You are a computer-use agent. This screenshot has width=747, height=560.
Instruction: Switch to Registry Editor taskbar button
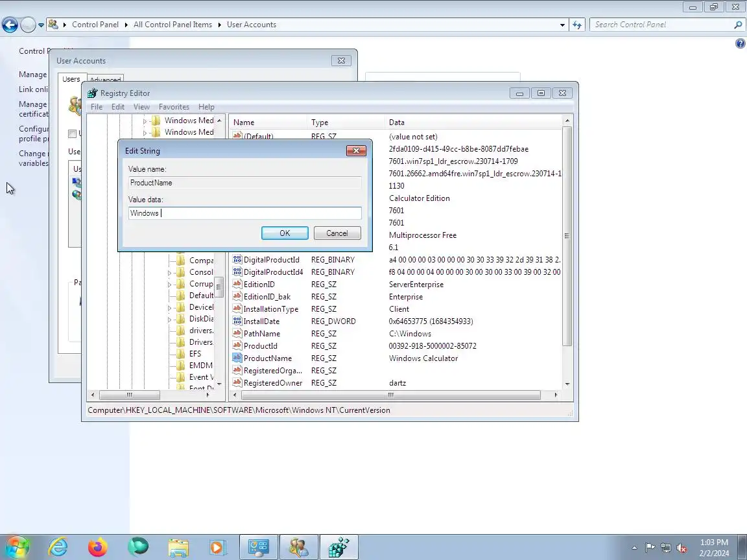(x=338, y=547)
